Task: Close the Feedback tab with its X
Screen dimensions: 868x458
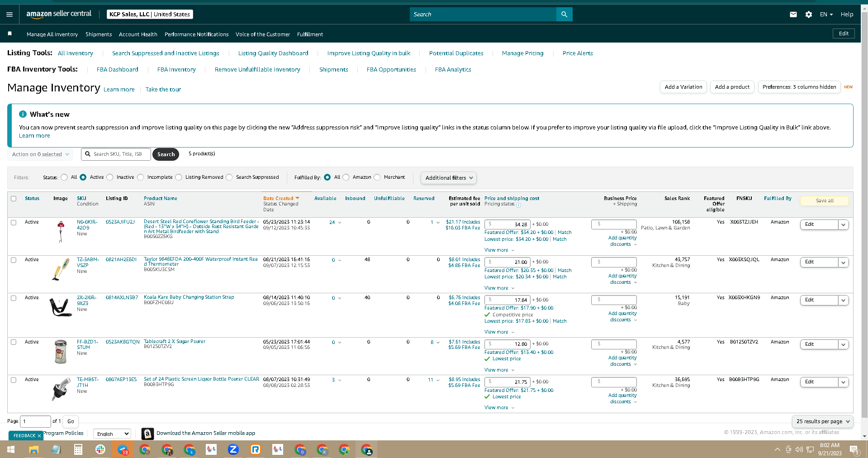Action: pos(39,436)
